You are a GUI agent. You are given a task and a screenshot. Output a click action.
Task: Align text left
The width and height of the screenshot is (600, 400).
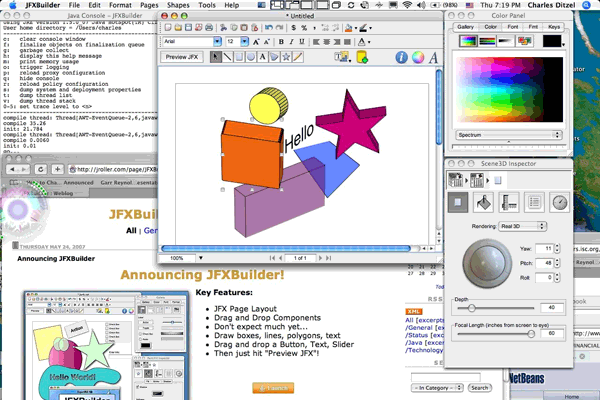point(316,42)
